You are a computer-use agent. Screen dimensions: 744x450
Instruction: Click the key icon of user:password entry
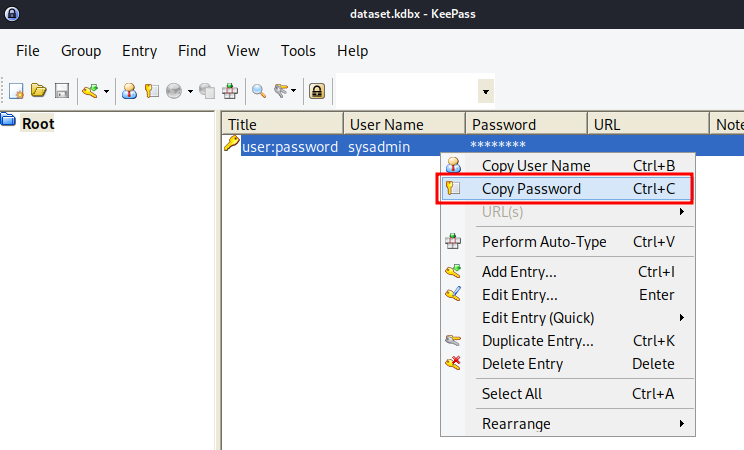[x=232, y=143]
